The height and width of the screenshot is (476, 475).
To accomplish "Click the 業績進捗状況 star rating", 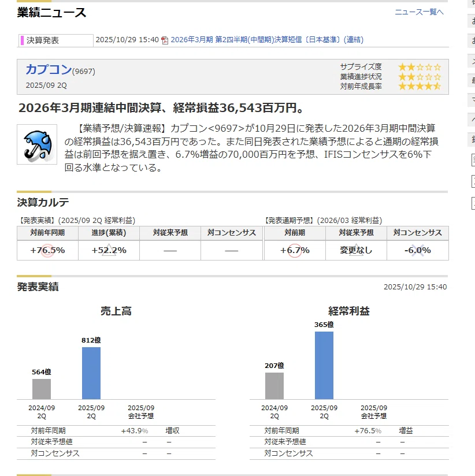I will click(x=420, y=77).
